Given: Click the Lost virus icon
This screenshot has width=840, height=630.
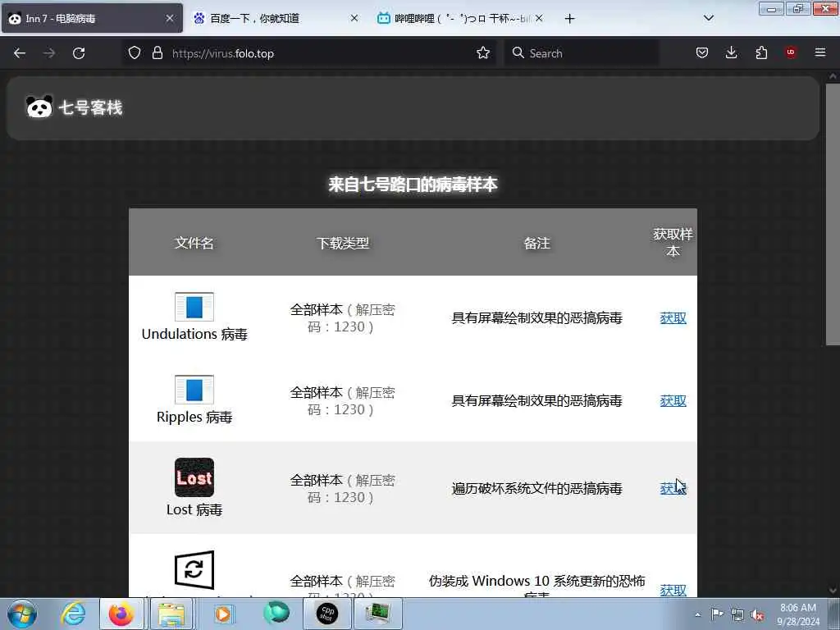Looking at the screenshot, I should [194, 477].
